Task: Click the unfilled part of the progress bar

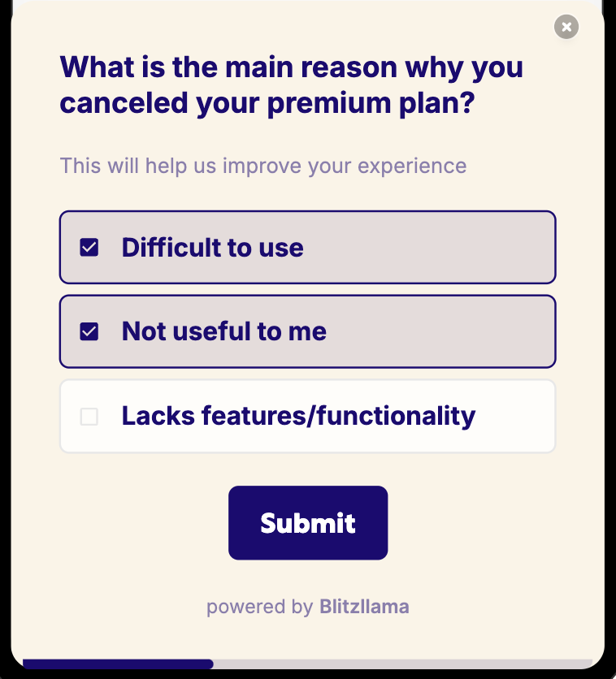Action: click(x=406, y=664)
